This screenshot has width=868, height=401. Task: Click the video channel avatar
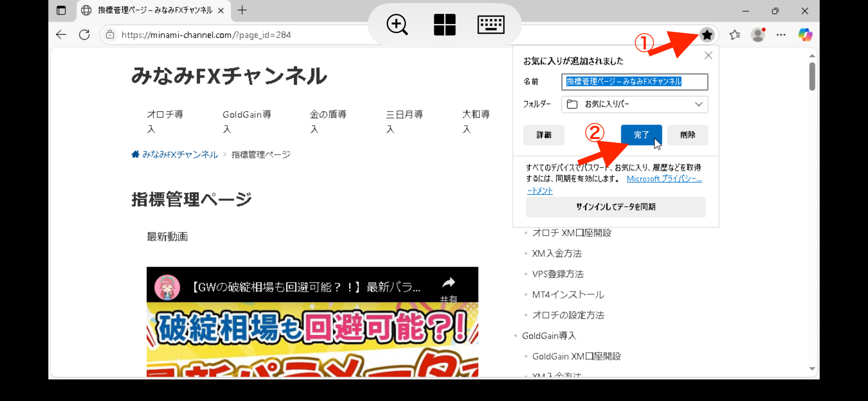[x=167, y=287]
